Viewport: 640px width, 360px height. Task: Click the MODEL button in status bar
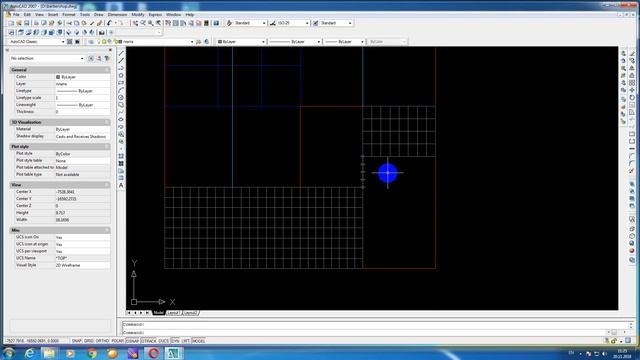click(198, 341)
